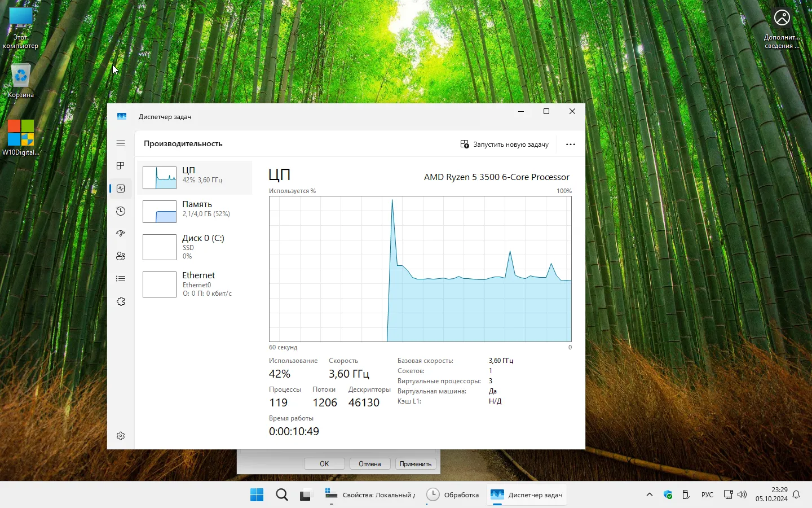812x508 pixels.
Task: Open the Users page icon
Action: click(x=121, y=256)
